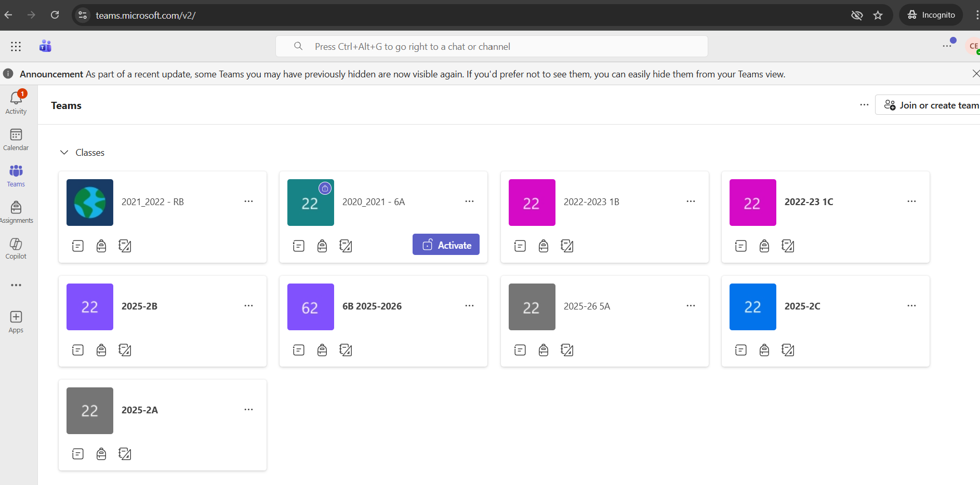Open the assignments backpack icon on 6B 2025-2026
This screenshot has height=485, width=980.
pyautogui.click(x=322, y=351)
